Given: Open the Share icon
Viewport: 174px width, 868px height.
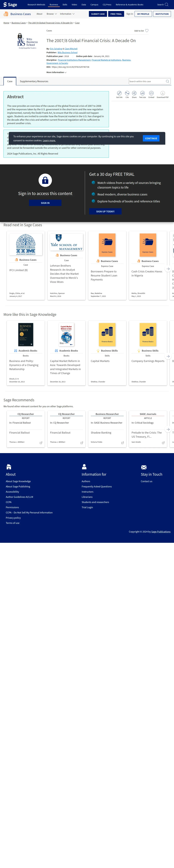Looking at the screenshot, I should pyautogui.click(x=134, y=93).
